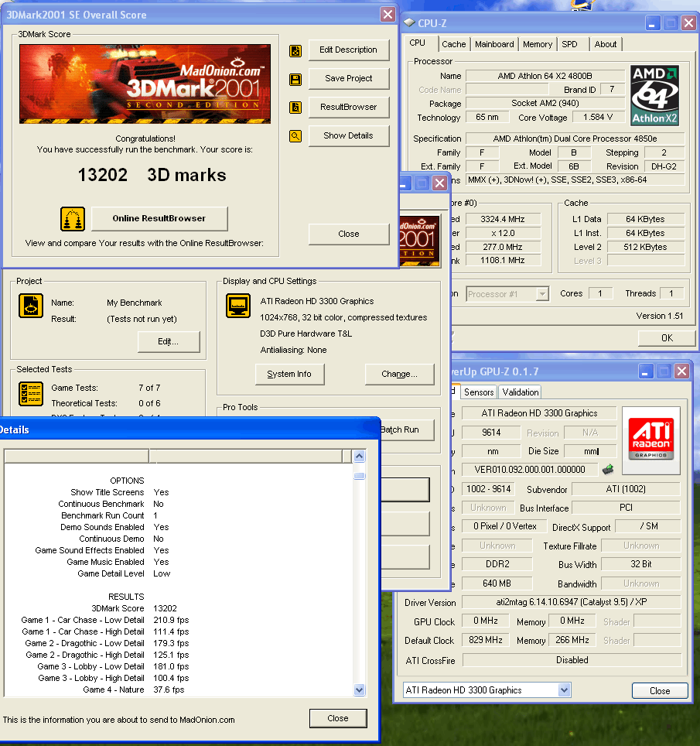Click OK in the CPU-Z window
The height and width of the screenshot is (746, 700).
tap(667, 338)
